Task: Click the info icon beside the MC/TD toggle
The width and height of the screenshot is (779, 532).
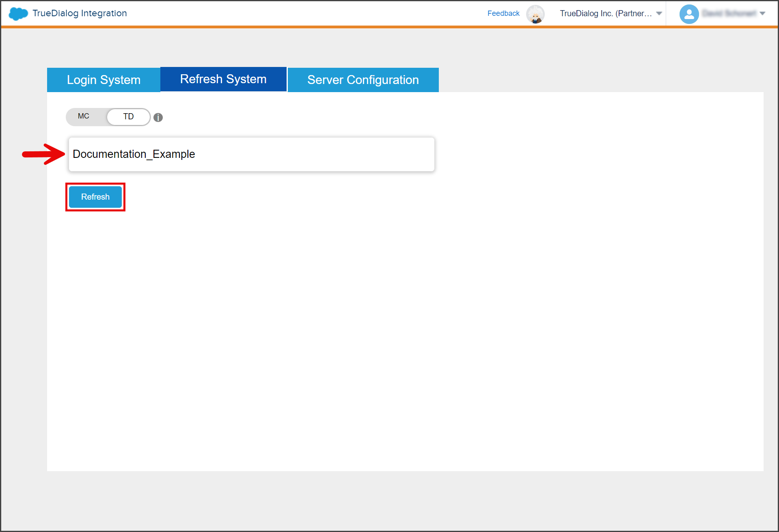Action: pyautogui.click(x=158, y=117)
